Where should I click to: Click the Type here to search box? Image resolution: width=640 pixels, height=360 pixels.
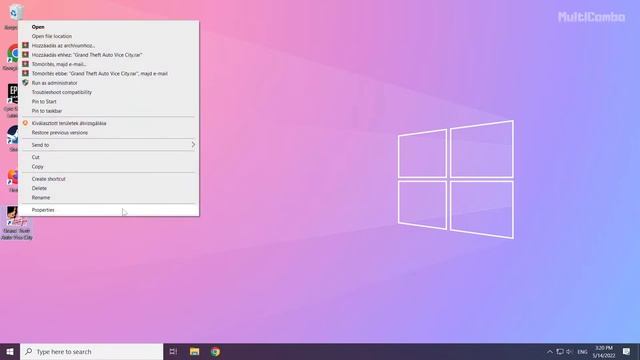(x=91, y=351)
